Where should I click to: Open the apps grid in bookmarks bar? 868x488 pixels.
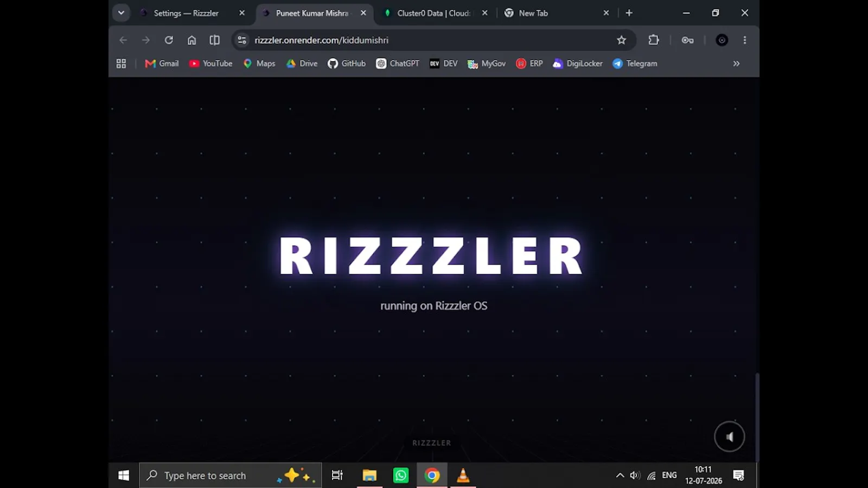point(121,63)
